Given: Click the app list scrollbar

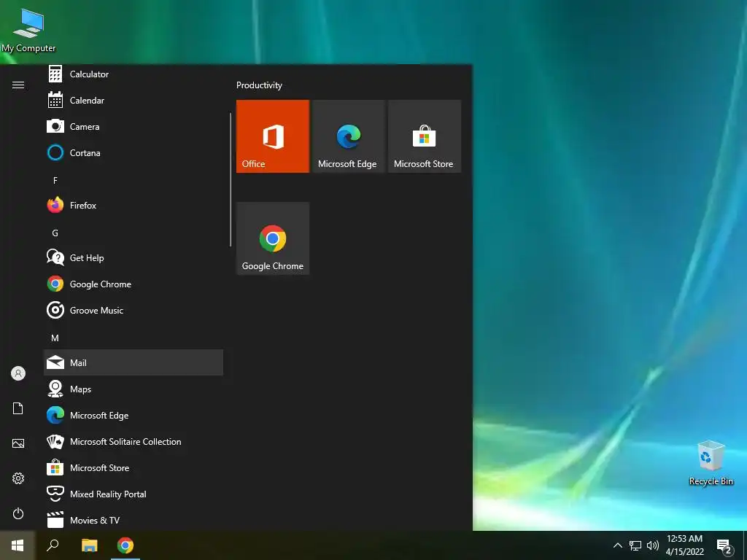Looking at the screenshot, I should 231,179.
